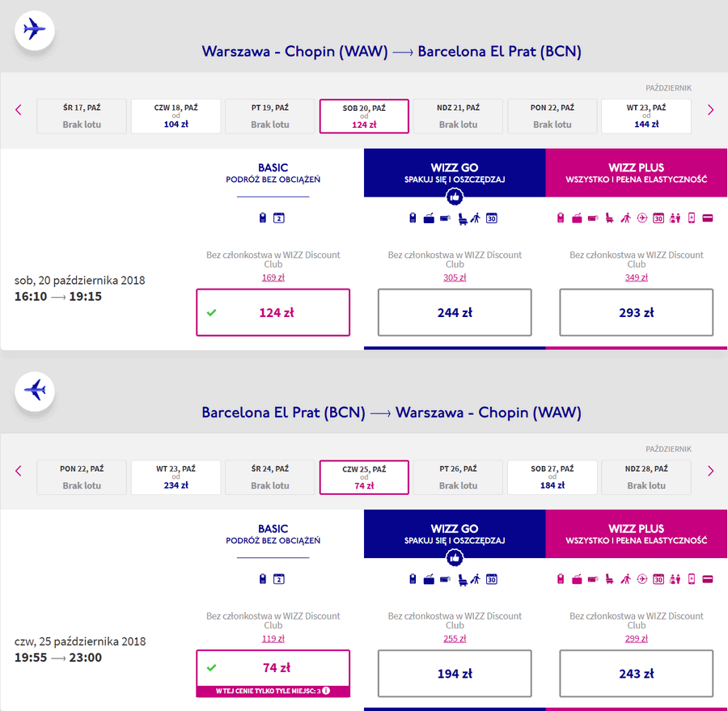The image size is (728, 711).
Task: Choose return WIZZ GO fare 194 zł
Action: coord(455,673)
